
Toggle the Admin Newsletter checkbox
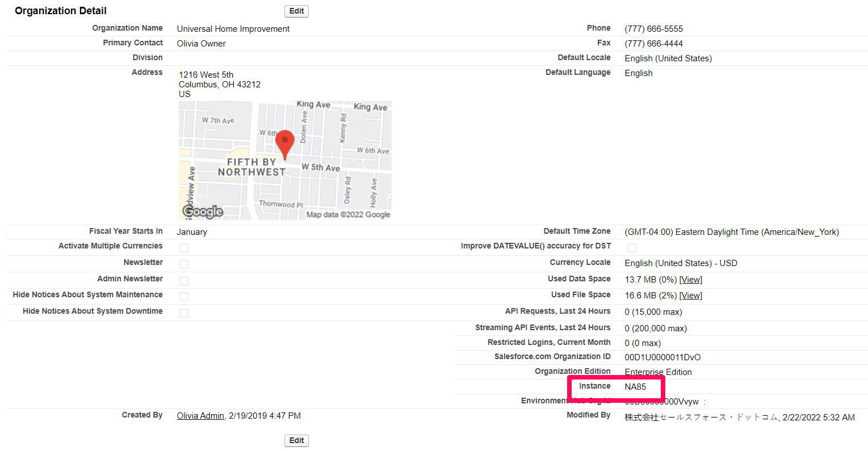coord(184,281)
